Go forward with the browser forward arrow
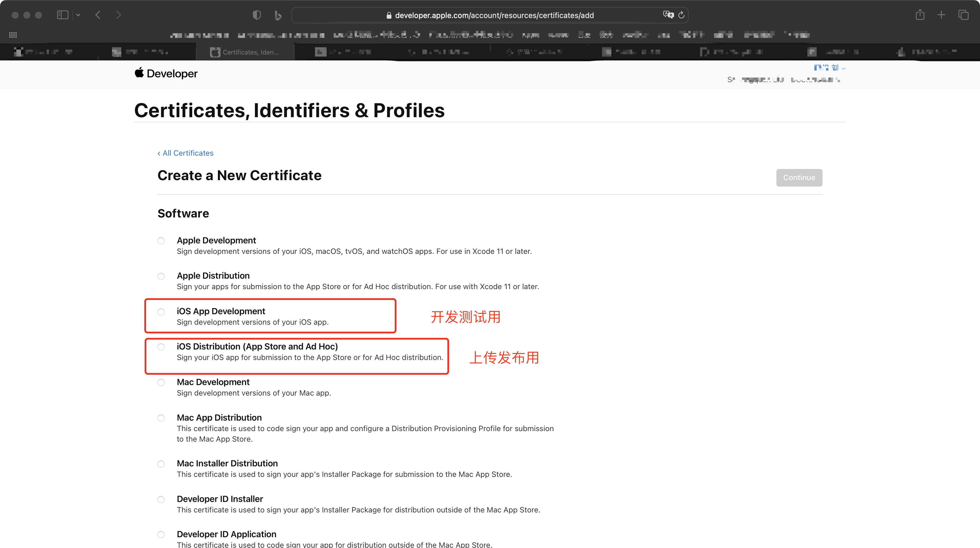Image resolution: width=980 pixels, height=548 pixels. (118, 15)
